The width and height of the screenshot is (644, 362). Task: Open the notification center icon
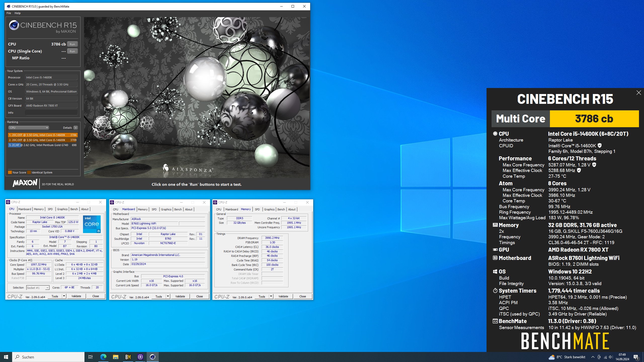(636, 357)
